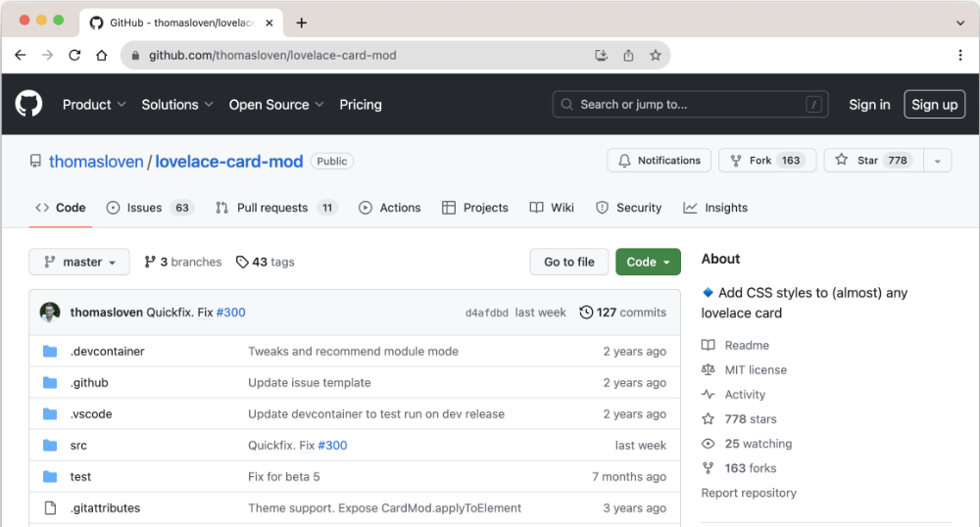Click the tab list chevron in title bar
The width and height of the screenshot is (980, 527).
pos(960,24)
